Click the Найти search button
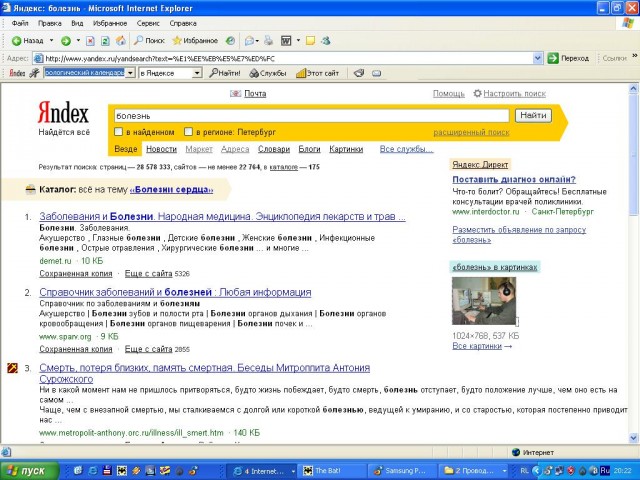 (533, 116)
